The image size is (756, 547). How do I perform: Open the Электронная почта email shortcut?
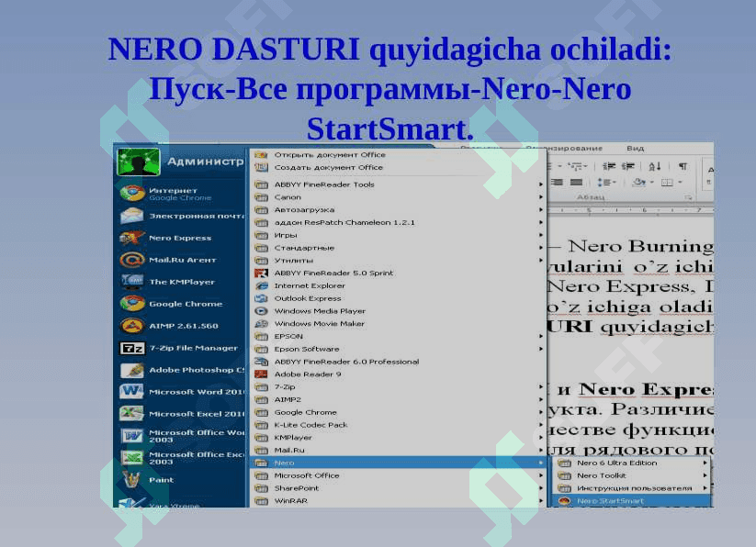[x=181, y=216]
